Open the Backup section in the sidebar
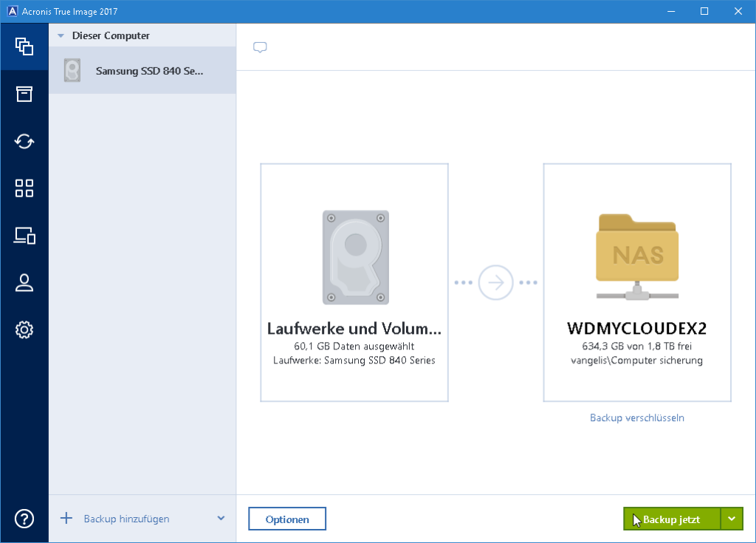The width and height of the screenshot is (756, 543). (24, 47)
